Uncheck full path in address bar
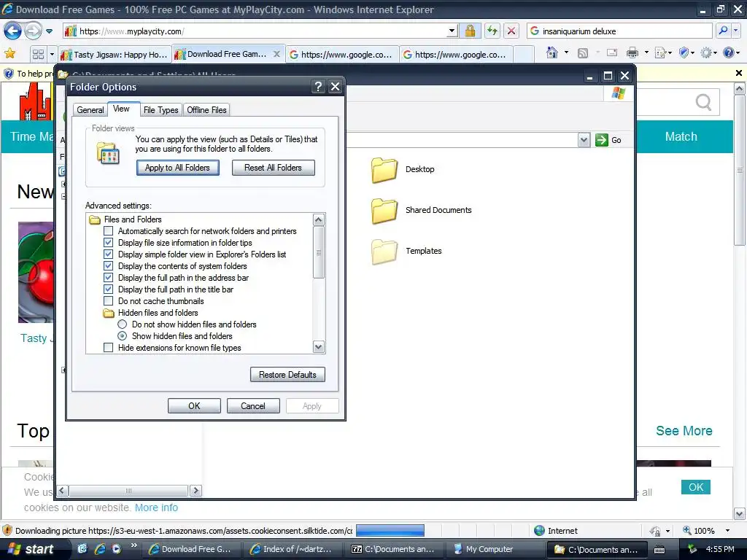Viewport: 747px width, 560px height. (108, 278)
